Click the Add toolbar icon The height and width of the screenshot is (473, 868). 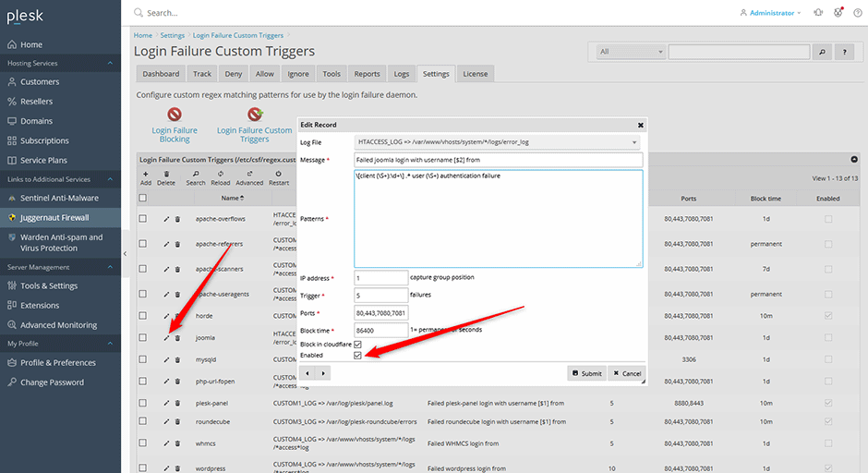click(x=146, y=177)
